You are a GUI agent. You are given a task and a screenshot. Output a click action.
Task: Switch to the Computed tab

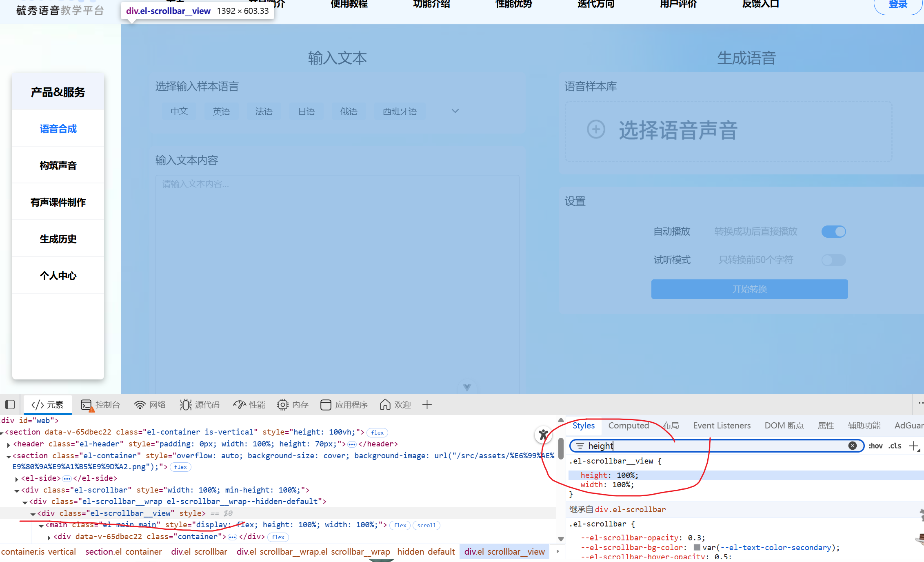629,426
